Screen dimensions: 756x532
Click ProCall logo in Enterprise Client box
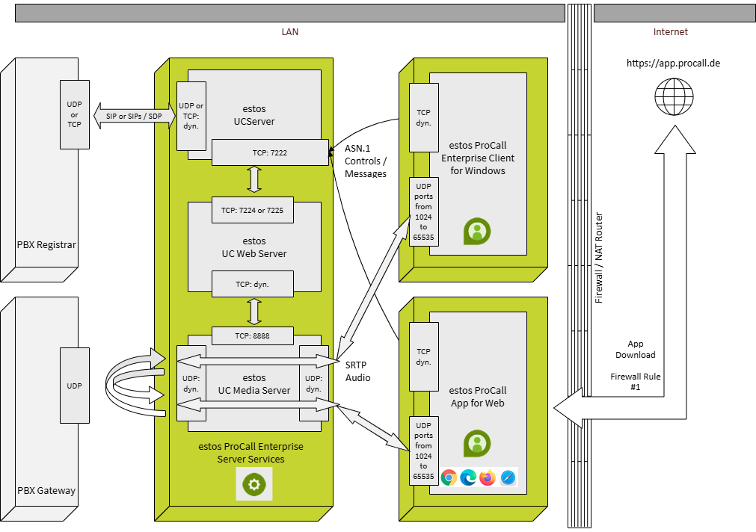[476, 231]
